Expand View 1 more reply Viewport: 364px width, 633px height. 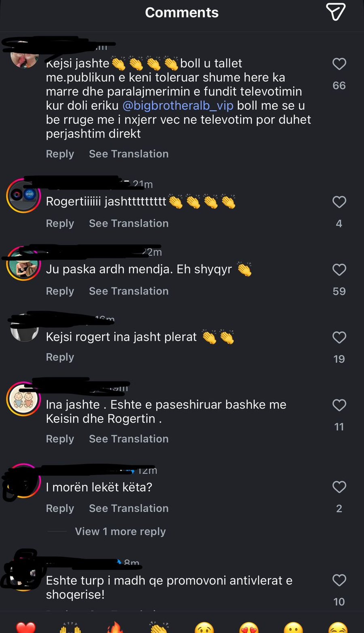(120, 531)
